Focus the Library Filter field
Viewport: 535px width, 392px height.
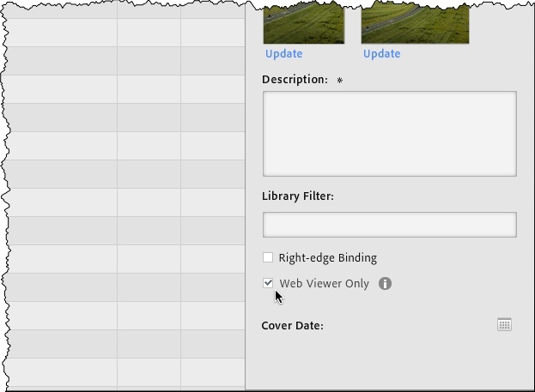tap(390, 225)
